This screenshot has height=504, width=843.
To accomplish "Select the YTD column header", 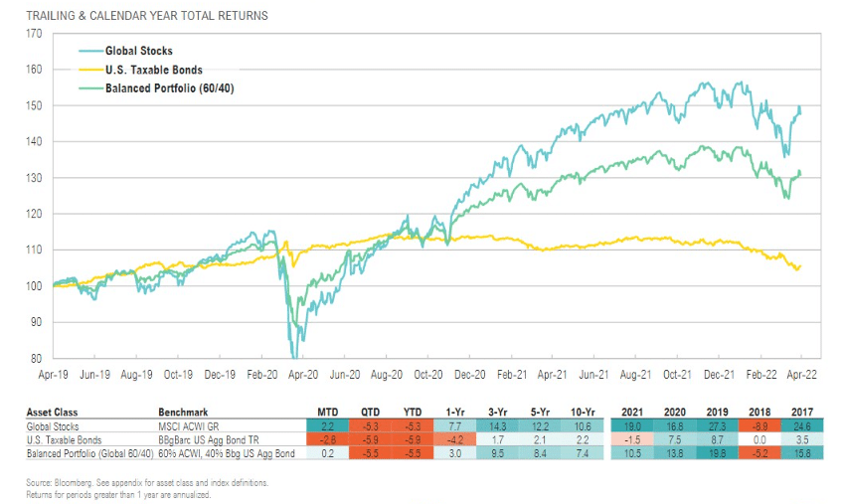I will pos(413,412).
